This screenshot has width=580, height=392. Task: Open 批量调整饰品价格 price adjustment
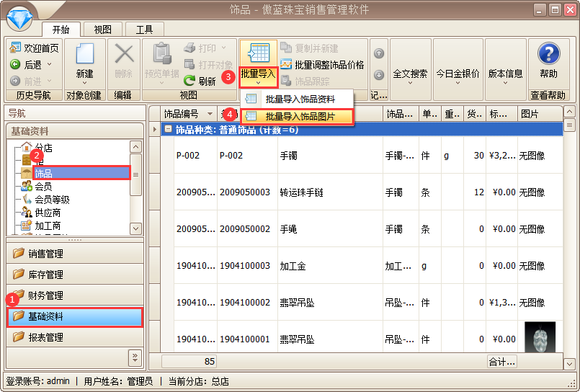(x=322, y=65)
